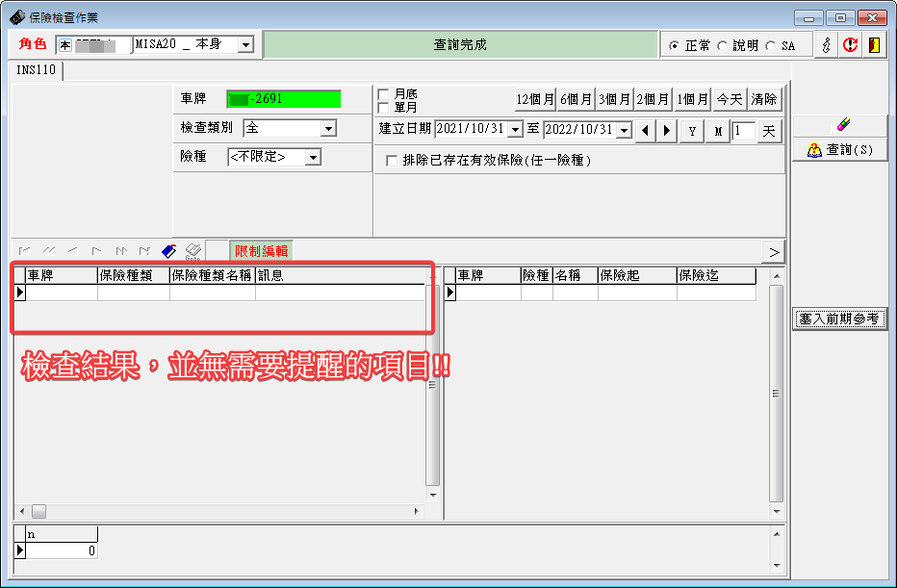Open the start date 2021/10/31 picker
This screenshot has height=588, width=897.
[515, 130]
